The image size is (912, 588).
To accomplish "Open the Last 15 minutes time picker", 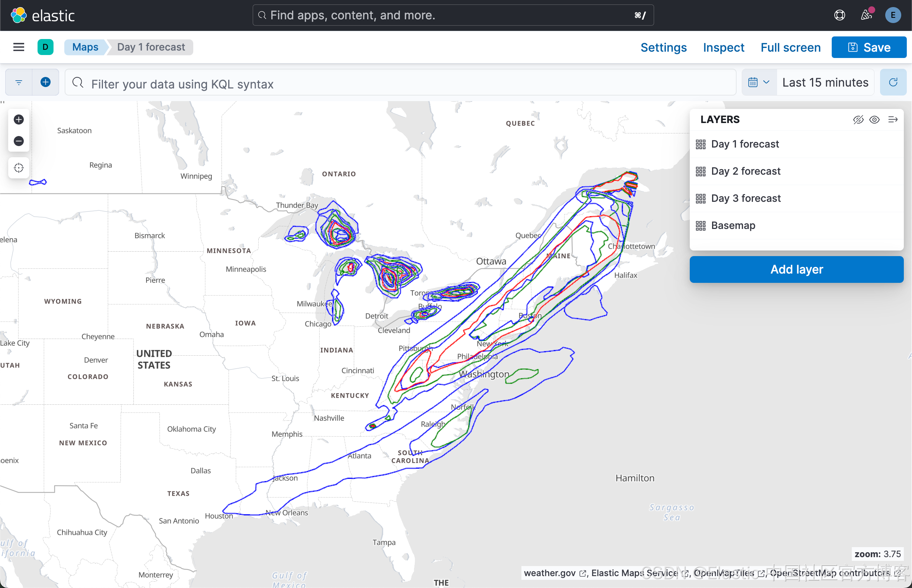I will coord(825,82).
